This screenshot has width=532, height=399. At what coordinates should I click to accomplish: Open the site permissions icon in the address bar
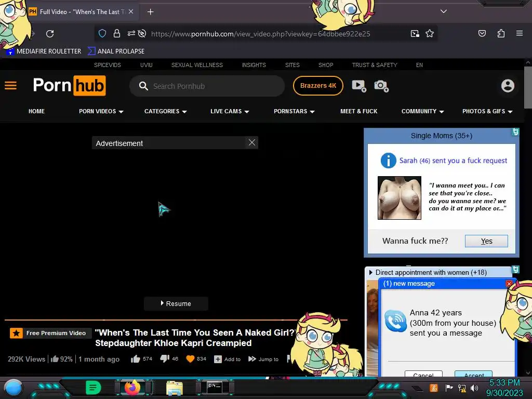coord(131,33)
